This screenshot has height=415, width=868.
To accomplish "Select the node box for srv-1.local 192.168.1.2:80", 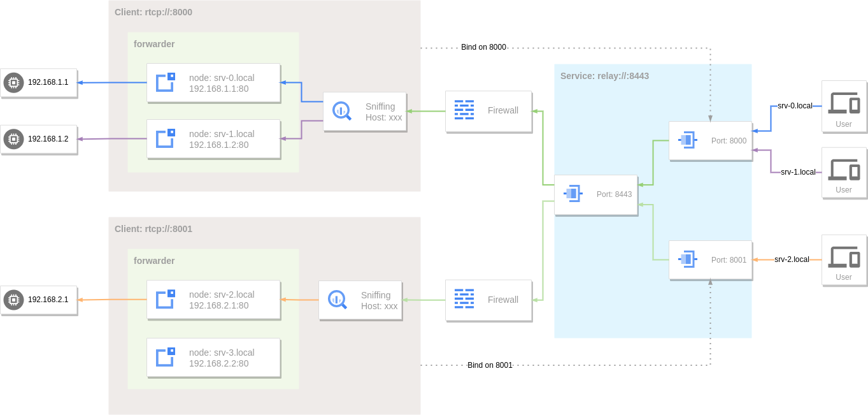I will click(x=213, y=139).
